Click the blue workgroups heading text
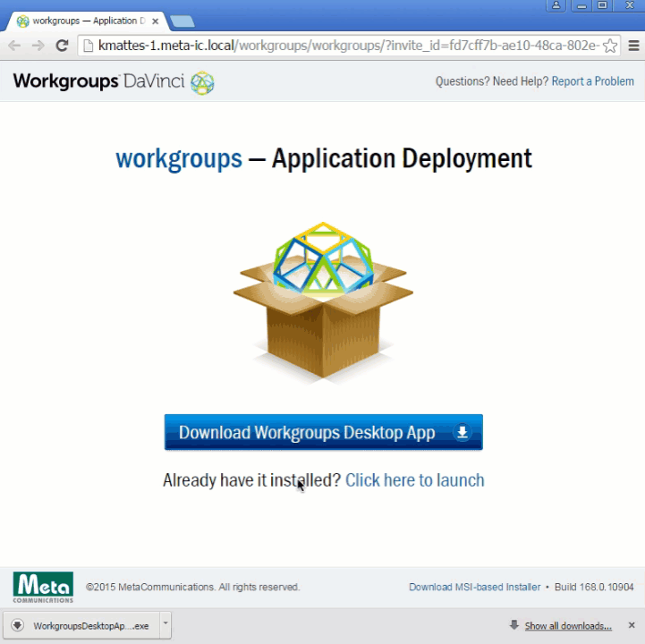Image resolution: width=645 pixels, height=644 pixels. tap(179, 159)
